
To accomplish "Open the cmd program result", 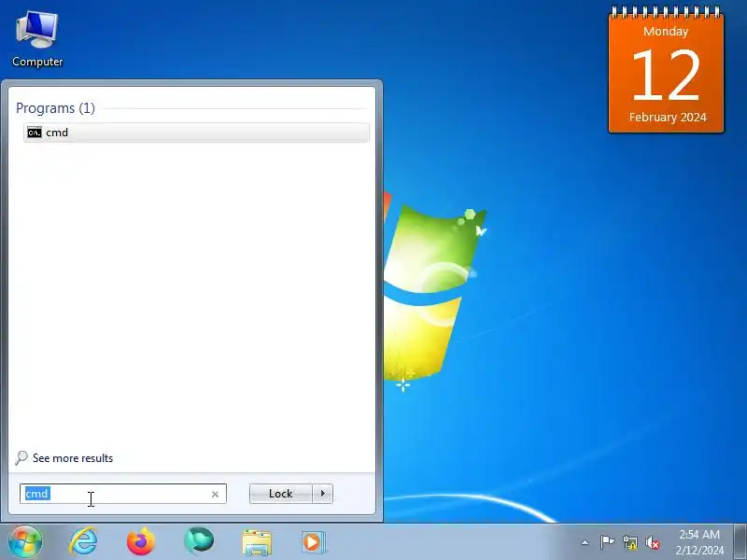I will [x=196, y=133].
